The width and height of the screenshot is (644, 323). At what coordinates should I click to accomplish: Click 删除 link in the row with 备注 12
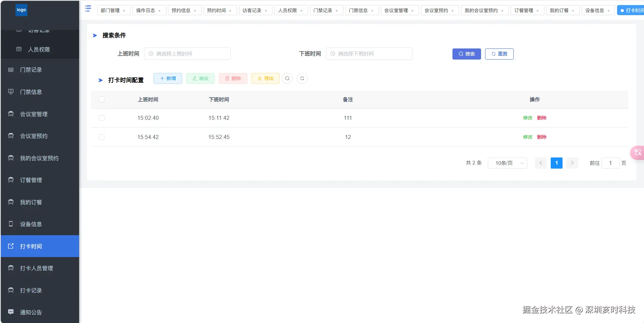[542, 137]
